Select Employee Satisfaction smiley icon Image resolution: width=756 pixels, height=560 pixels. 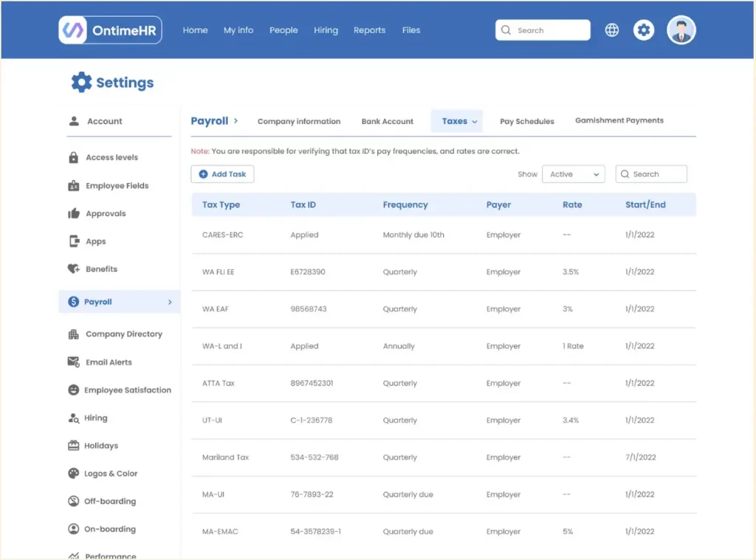click(x=74, y=390)
